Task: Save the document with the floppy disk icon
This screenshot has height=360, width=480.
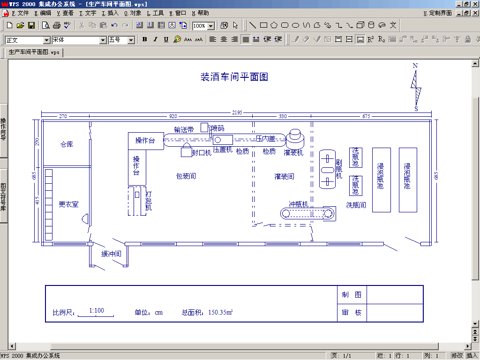Action: pos(31,25)
